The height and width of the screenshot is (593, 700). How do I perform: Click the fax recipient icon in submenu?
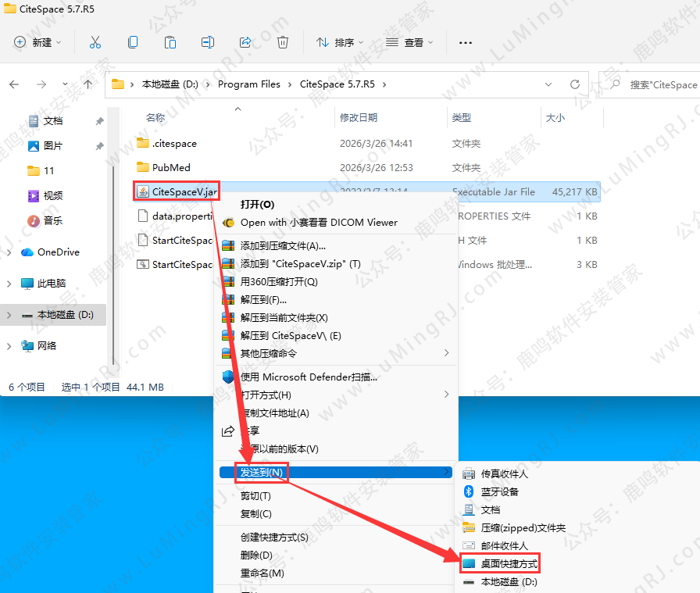[468, 473]
